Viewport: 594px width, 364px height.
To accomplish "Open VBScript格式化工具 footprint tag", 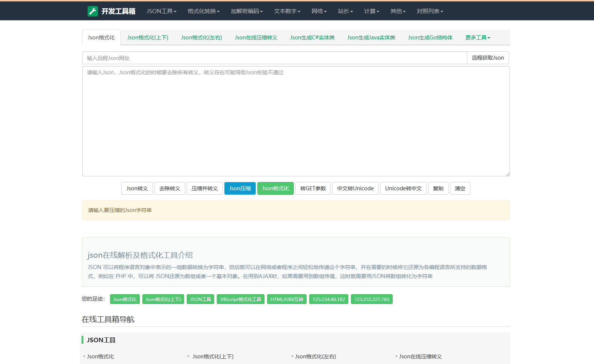I will [240, 299].
